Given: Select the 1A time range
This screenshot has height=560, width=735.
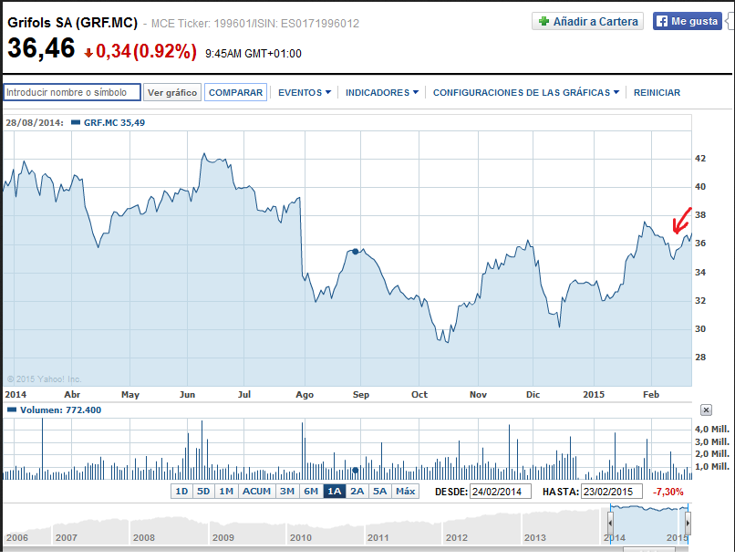Looking at the screenshot, I should coord(335,491).
